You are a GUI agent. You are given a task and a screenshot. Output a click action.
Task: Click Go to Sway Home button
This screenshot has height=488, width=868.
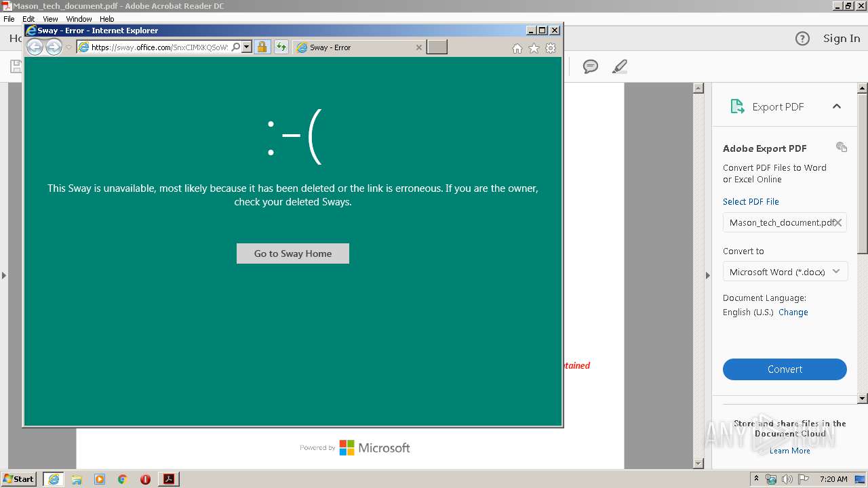click(293, 253)
